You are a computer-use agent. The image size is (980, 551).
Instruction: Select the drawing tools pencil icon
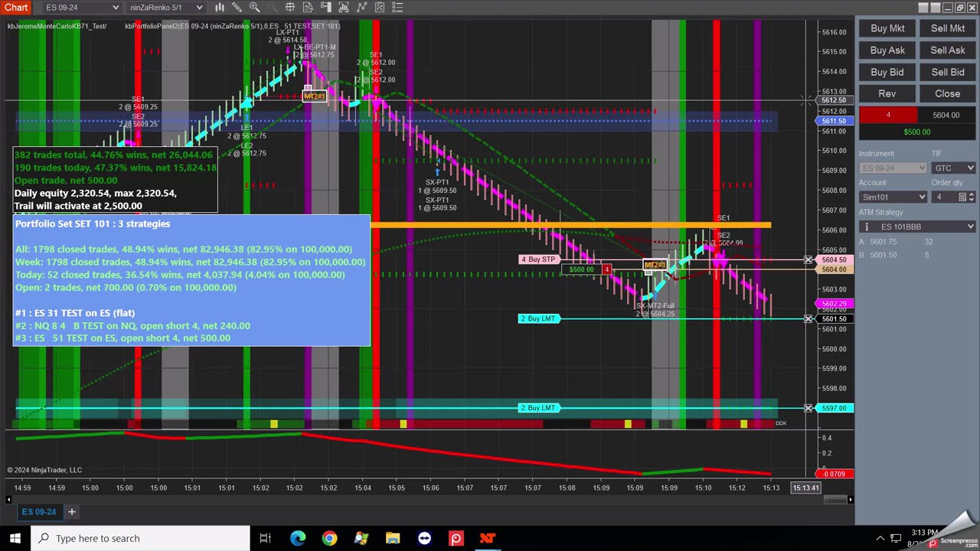tap(237, 8)
